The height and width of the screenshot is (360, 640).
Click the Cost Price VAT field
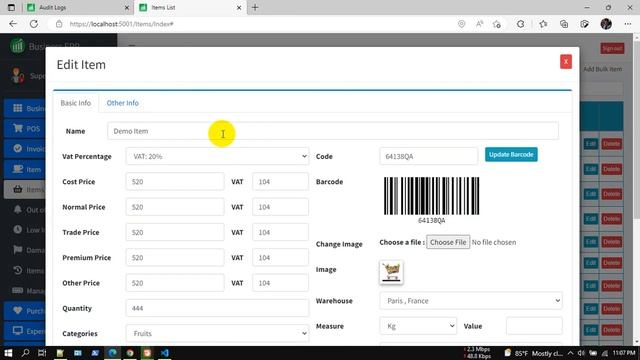[280, 182]
